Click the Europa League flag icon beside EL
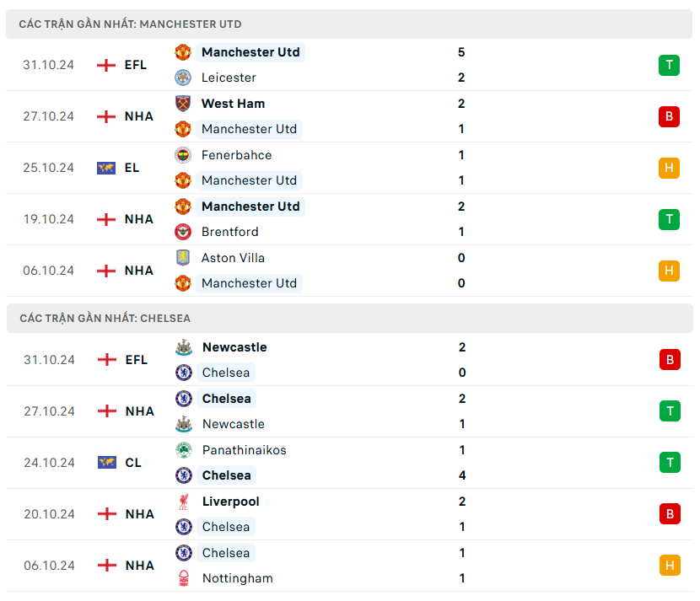 106,168
